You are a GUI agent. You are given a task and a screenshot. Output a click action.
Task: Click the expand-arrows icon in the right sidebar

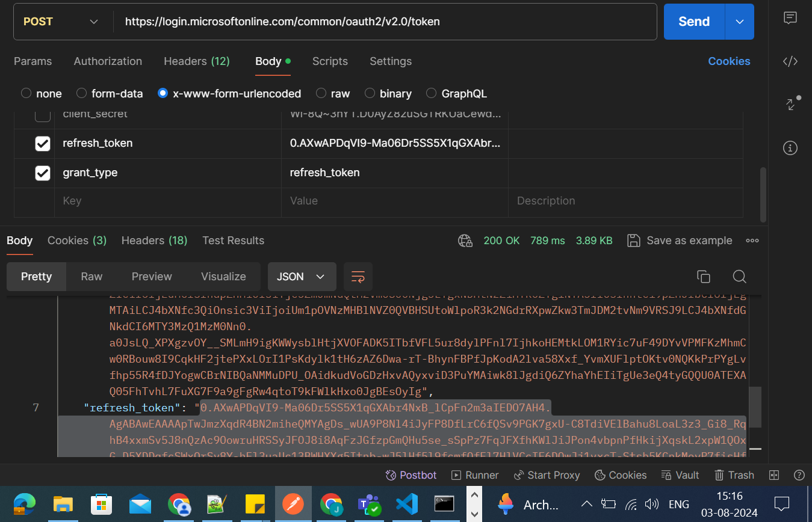792,103
